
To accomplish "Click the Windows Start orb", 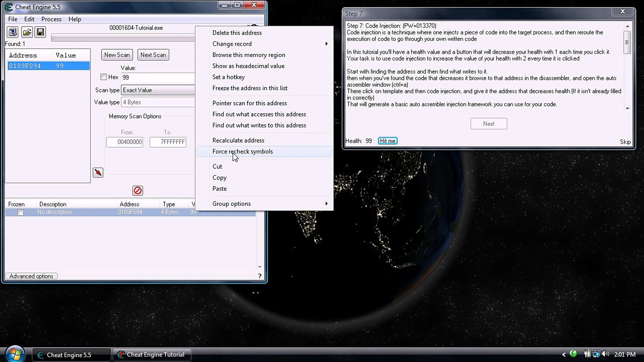I will [x=15, y=354].
